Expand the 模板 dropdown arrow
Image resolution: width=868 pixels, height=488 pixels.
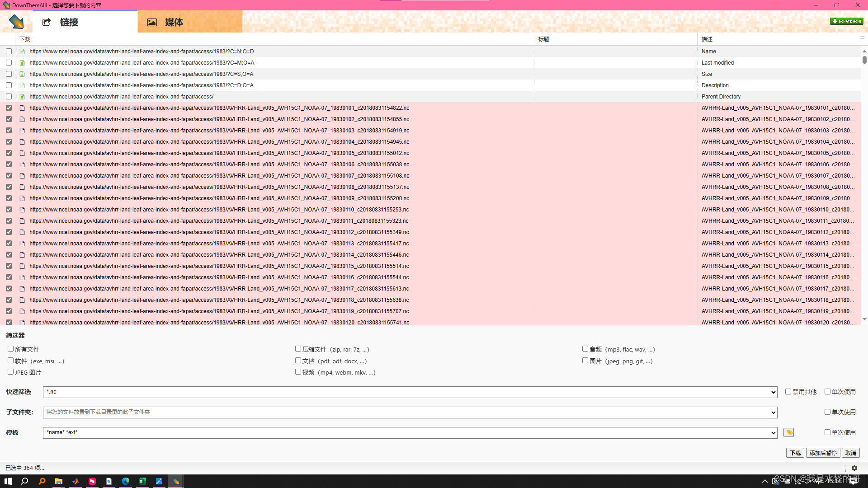[773, 433]
